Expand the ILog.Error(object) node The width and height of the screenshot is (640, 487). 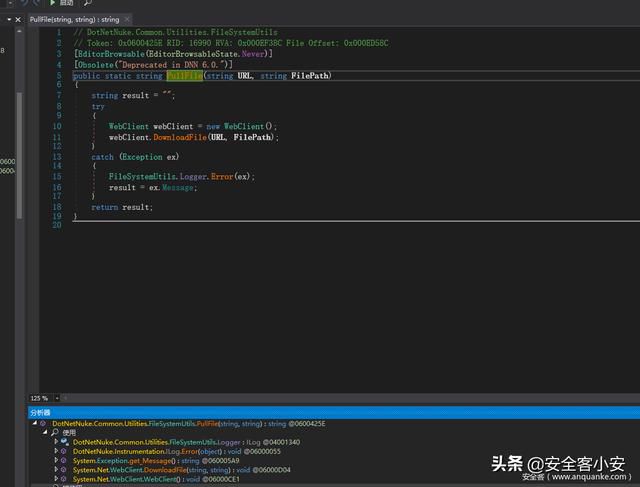point(56,451)
